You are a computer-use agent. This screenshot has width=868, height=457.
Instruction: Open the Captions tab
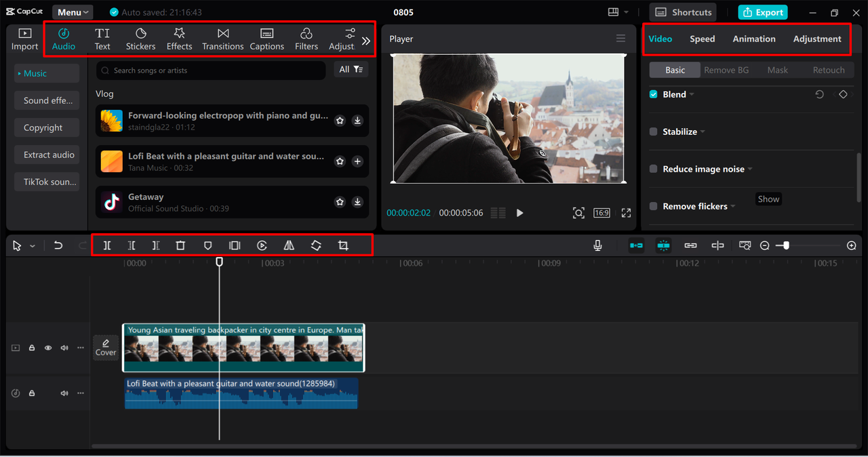pos(267,39)
